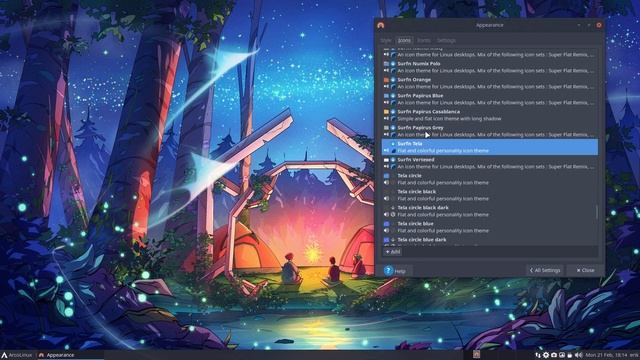
Task: Click the Appearance entry in the taskbar
Action: coord(70,355)
